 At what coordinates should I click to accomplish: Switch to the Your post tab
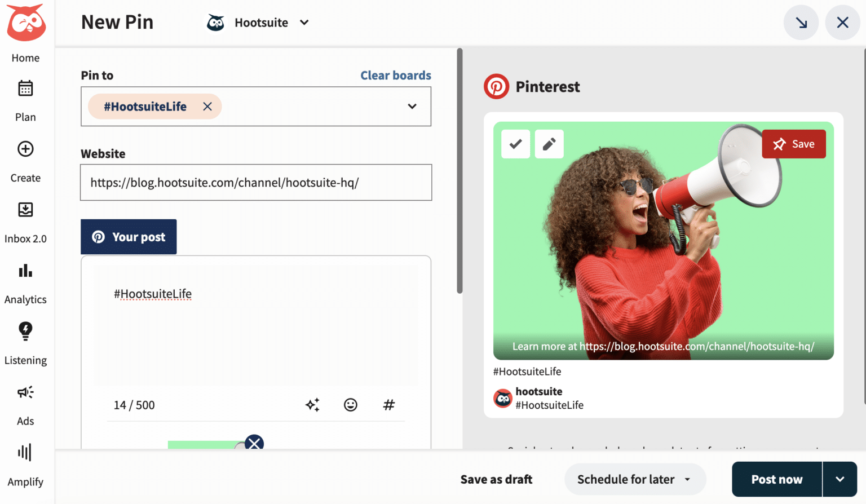129,237
